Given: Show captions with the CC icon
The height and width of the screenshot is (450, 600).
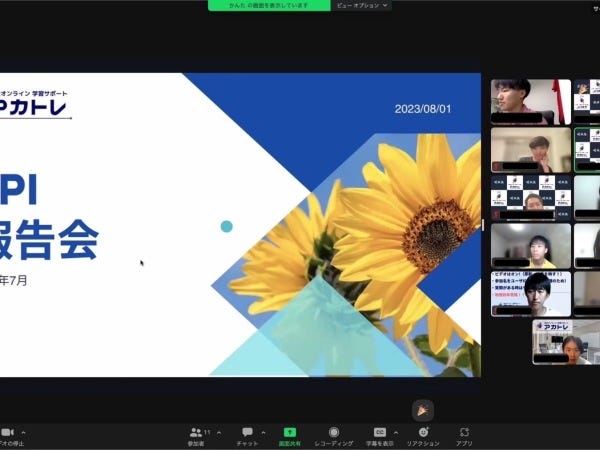Looking at the screenshot, I should click(x=380, y=432).
